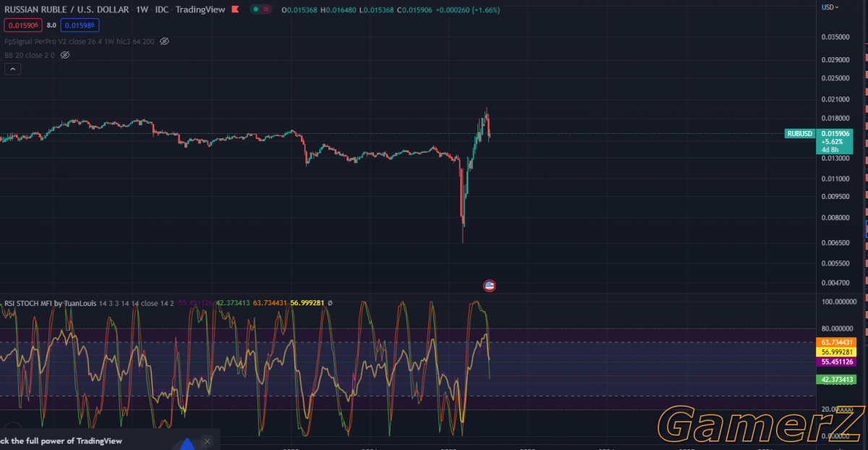The height and width of the screenshot is (450, 868).
Task: Click the orange 63.734431 value label on the indicator scale
Action: [836, 342]
